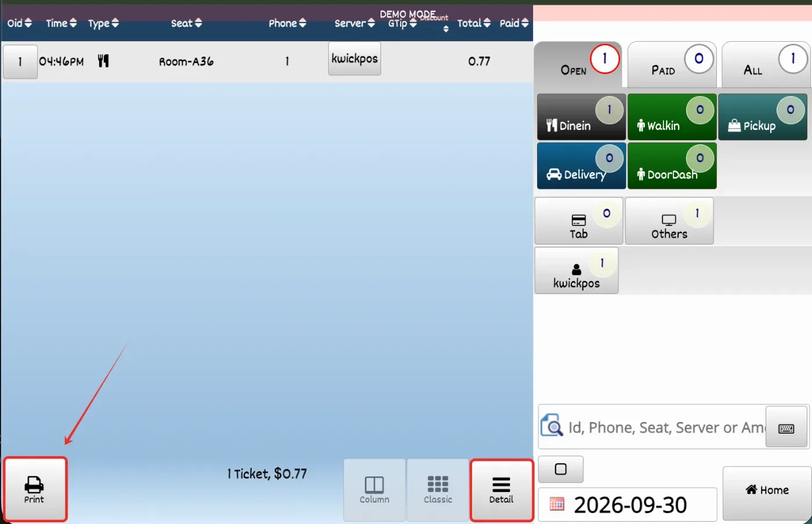Click the kwickpos server button in row
812x524 pixels.
[x=354, y=59]
